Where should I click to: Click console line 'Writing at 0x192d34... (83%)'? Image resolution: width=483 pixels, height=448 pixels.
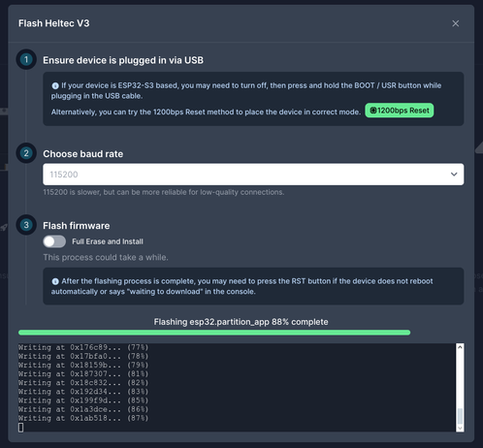click(83, 392)
